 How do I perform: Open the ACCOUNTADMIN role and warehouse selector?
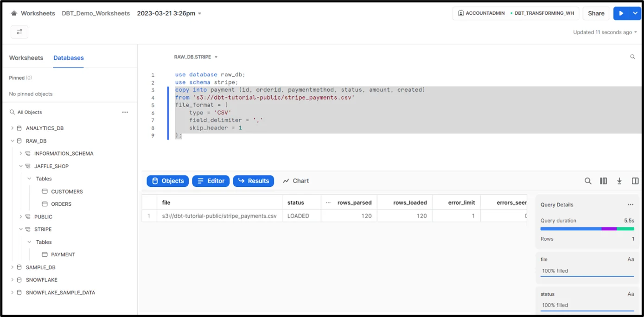point(516,13)
